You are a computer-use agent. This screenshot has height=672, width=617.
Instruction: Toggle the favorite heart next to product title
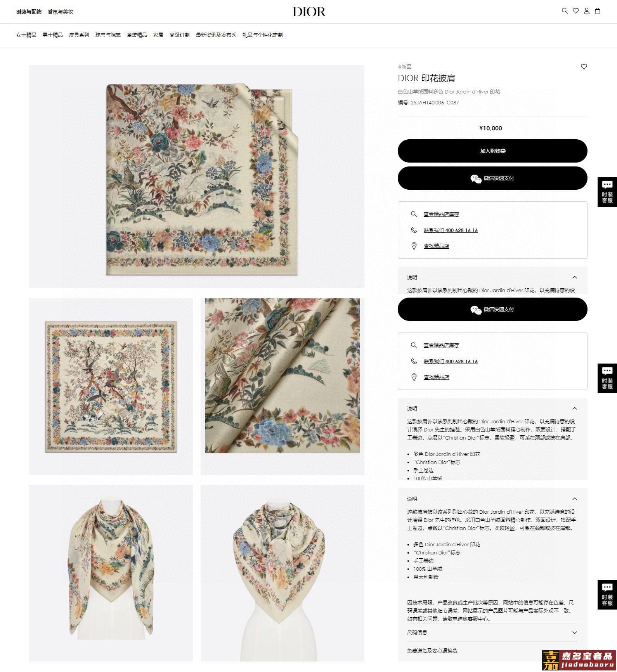pos(584,67)
